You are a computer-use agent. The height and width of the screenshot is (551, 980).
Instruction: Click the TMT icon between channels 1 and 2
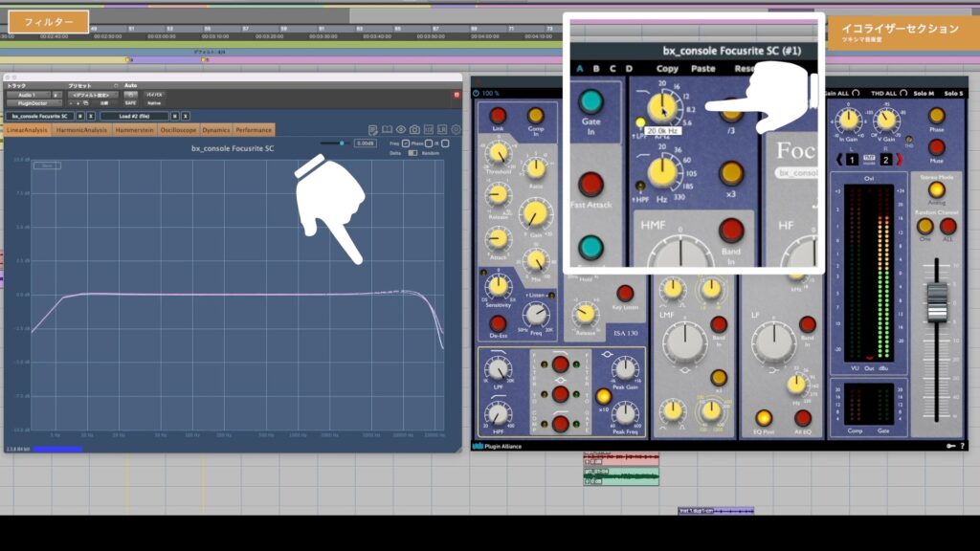tap(869, 160)
